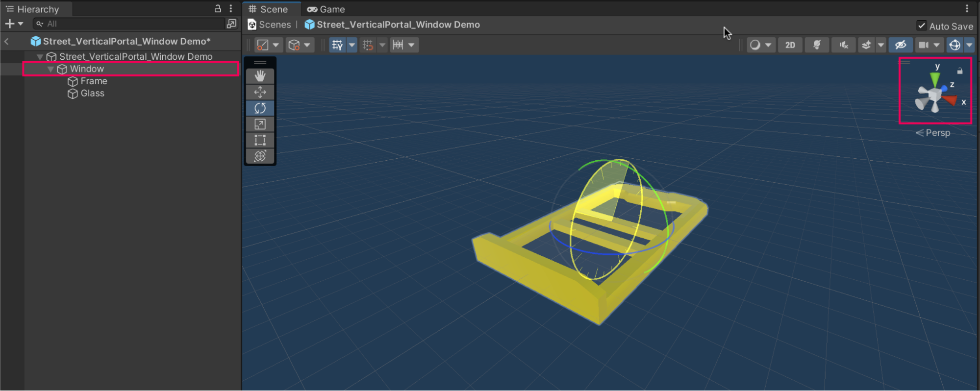The image size is (980, 391).
Task: Select the Transform tool in the overlay
Action: [260, 156]
